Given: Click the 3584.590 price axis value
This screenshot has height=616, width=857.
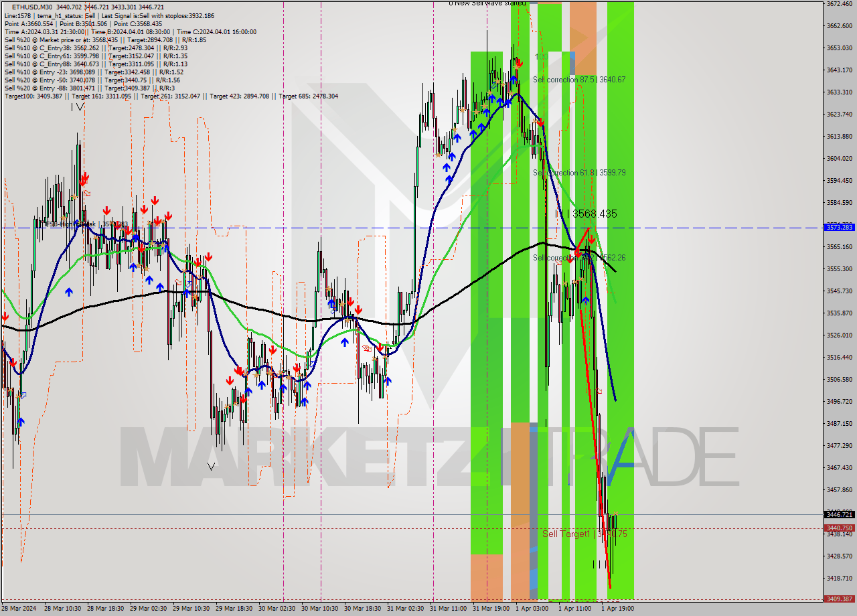Looking at the screenshot, I should [839, 202].
